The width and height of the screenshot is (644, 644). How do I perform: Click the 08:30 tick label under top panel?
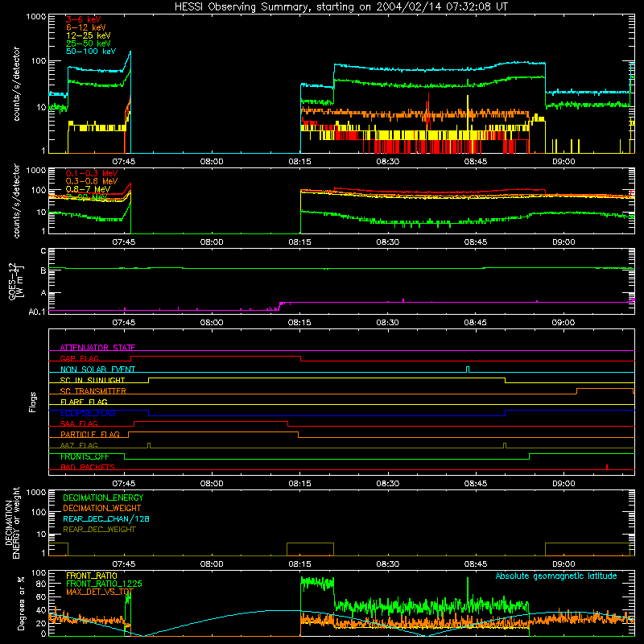pyautogui.click(x=387, y=162)
